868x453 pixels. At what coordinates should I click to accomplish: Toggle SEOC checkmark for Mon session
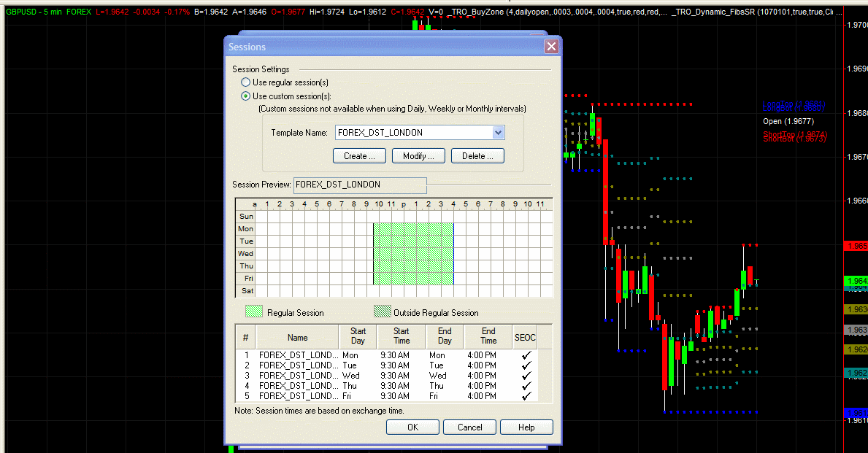526,355
